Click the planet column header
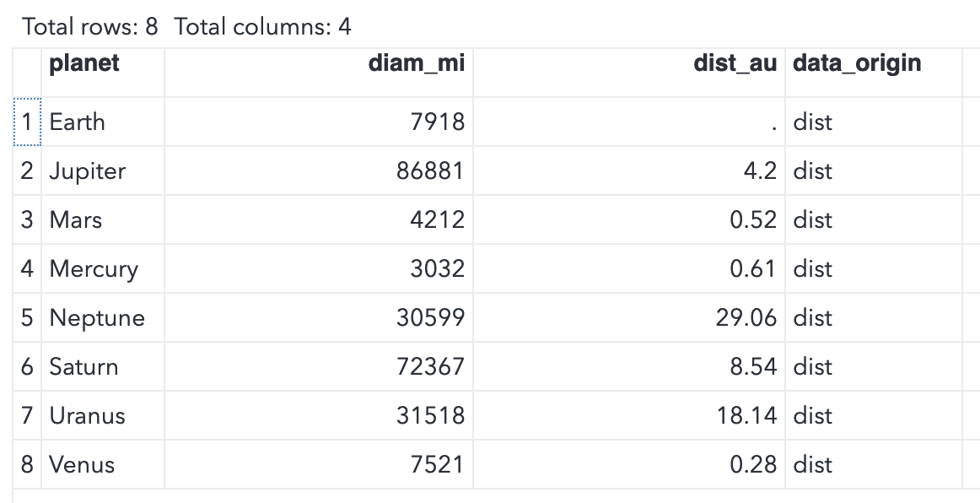Viewport: 980px width, 503px height. [84, 63]
